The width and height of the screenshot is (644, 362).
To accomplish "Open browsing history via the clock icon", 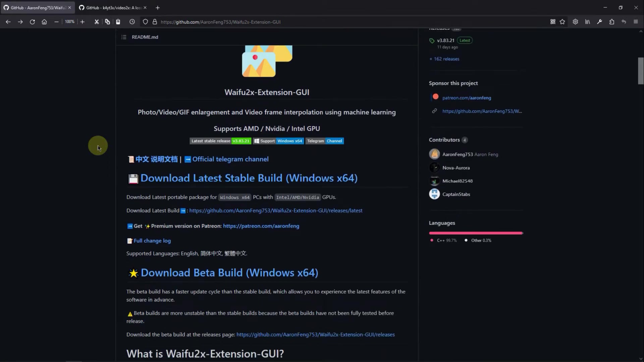I will (132, 22).
